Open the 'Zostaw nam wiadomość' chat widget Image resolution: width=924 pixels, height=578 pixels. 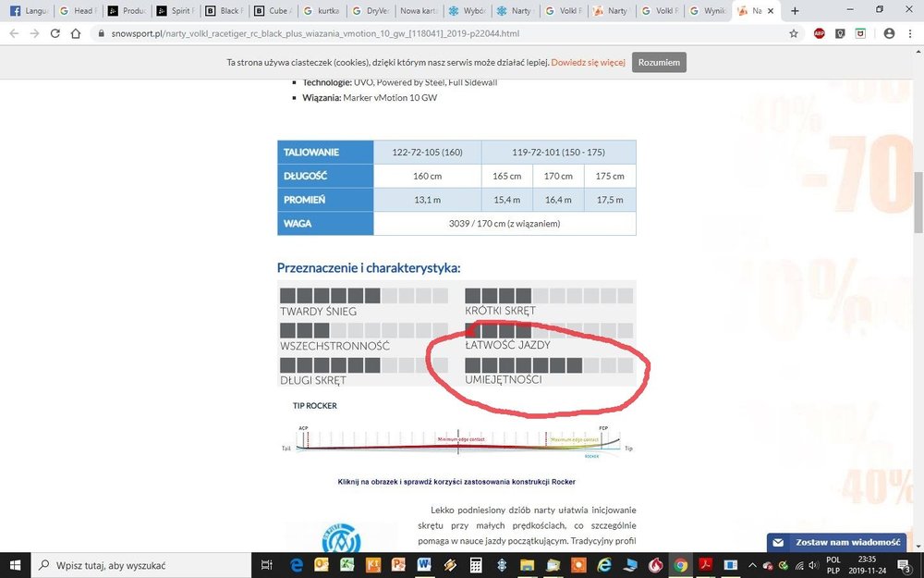[x=837, y=542]
